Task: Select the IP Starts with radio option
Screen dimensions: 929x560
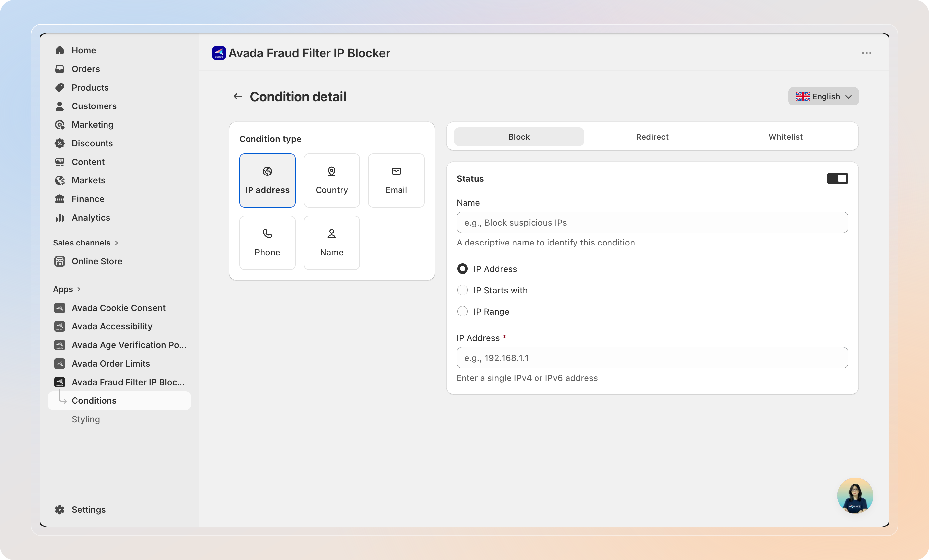Action: coord(462,290)
